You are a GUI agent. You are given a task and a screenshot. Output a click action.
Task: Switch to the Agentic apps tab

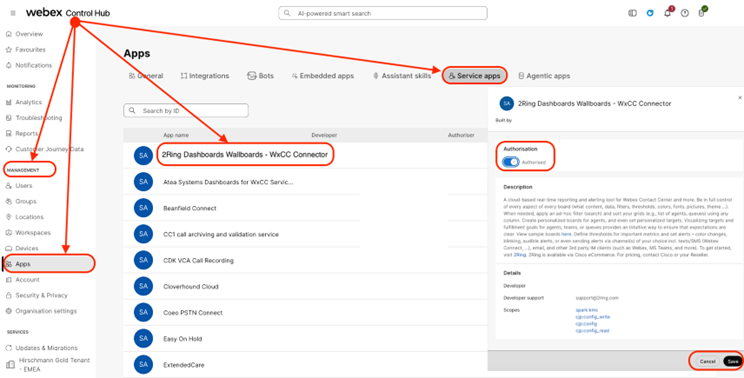tap(544, 76)
